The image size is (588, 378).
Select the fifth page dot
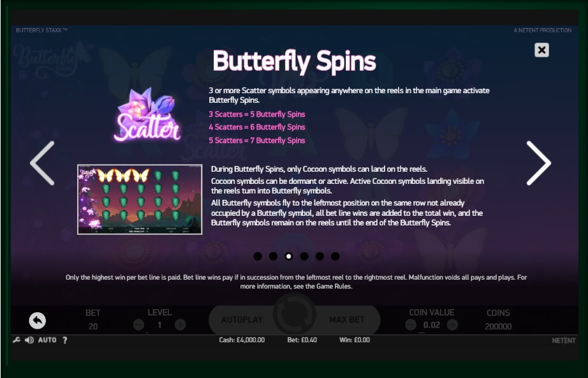320,257
